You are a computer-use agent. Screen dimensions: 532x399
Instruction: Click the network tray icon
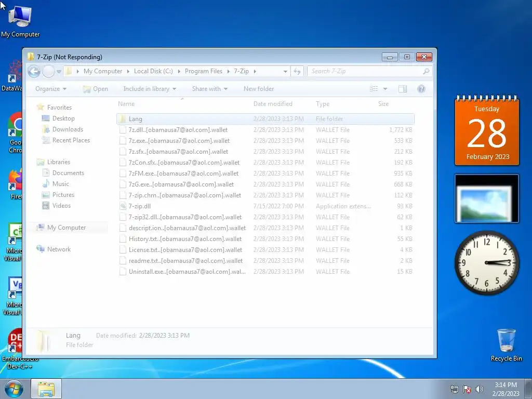click(x=454, y=389)
